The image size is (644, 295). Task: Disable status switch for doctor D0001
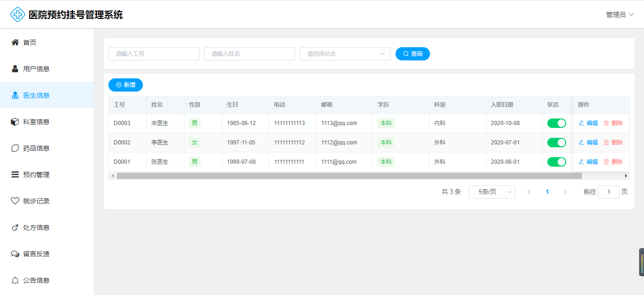[556, 162]
